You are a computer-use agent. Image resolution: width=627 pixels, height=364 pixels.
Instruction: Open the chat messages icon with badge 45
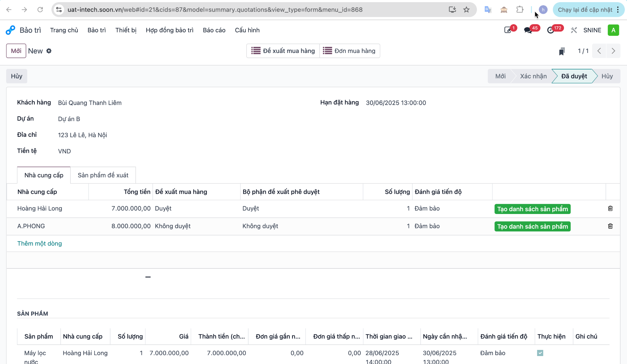(x=528, y=30)
